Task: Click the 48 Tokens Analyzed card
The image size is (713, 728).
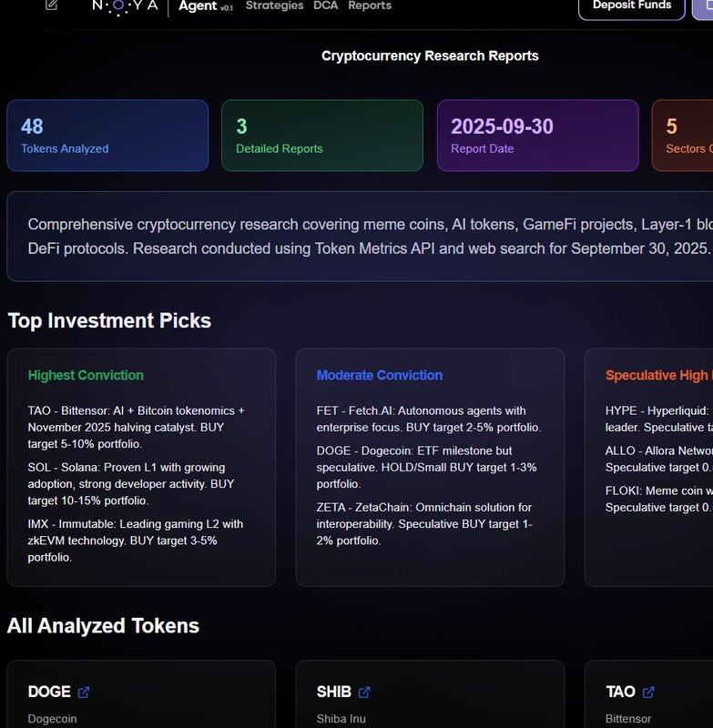Action: 107,136
